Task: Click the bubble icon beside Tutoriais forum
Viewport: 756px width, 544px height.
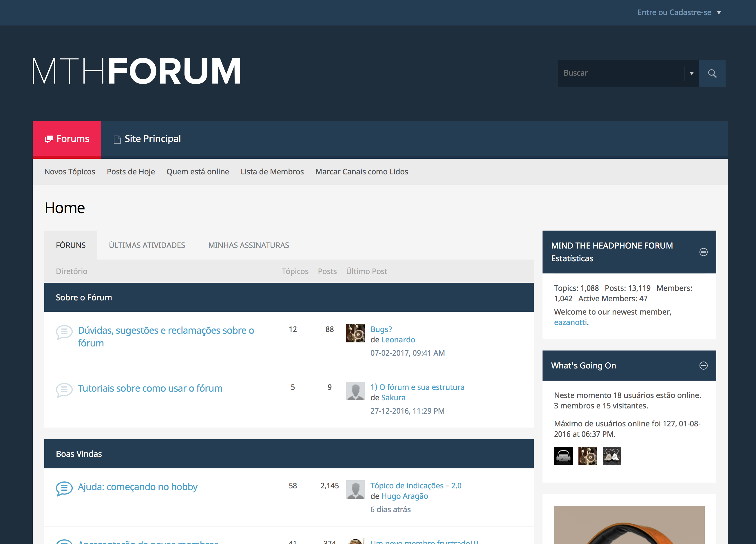Action: pyautogui.click(x=64, y=390)
